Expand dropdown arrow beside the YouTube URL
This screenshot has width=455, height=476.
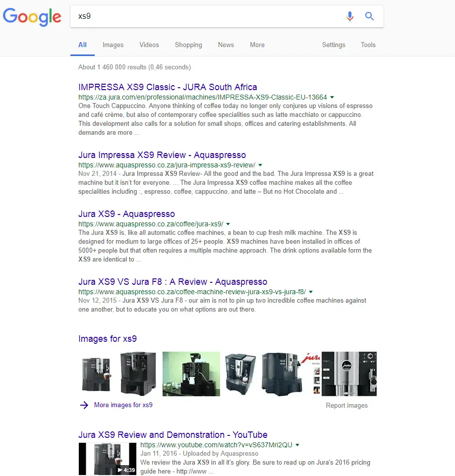pos(297,445)
